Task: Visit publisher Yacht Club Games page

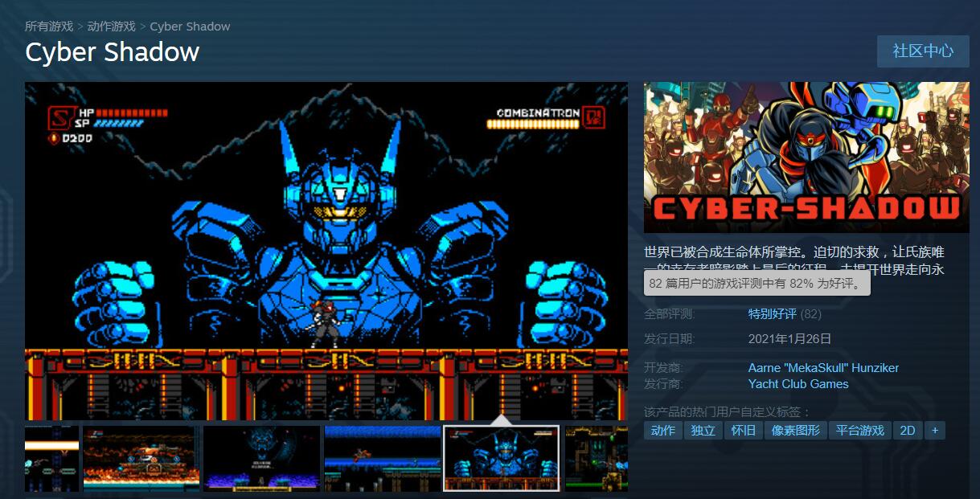Action: tap(798, 384)
